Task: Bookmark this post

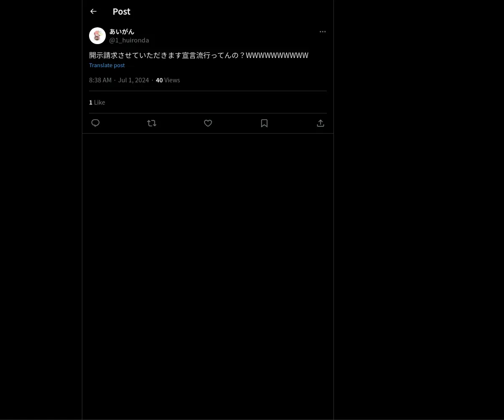Action: click(264, 123)
